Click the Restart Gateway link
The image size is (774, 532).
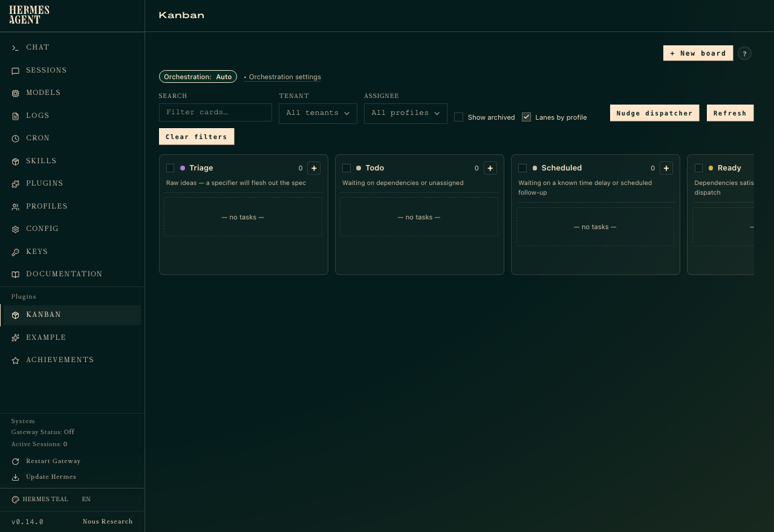coord(53,461)
